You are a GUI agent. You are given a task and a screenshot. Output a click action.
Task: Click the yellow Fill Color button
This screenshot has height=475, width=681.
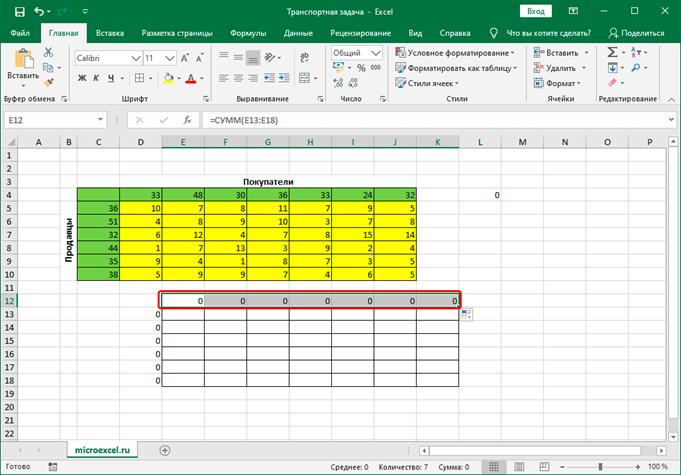point(168,78)
